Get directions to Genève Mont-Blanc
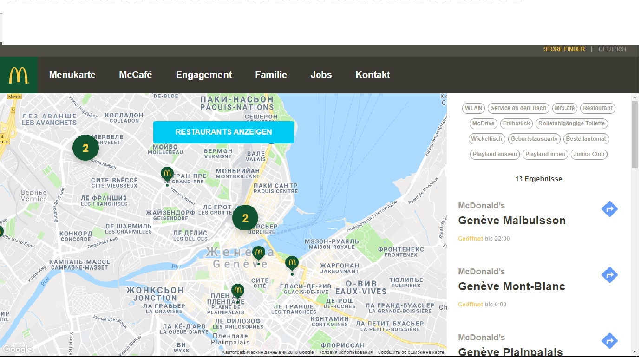641x364 pixels. pyautogui.click(x=609, y=275)
